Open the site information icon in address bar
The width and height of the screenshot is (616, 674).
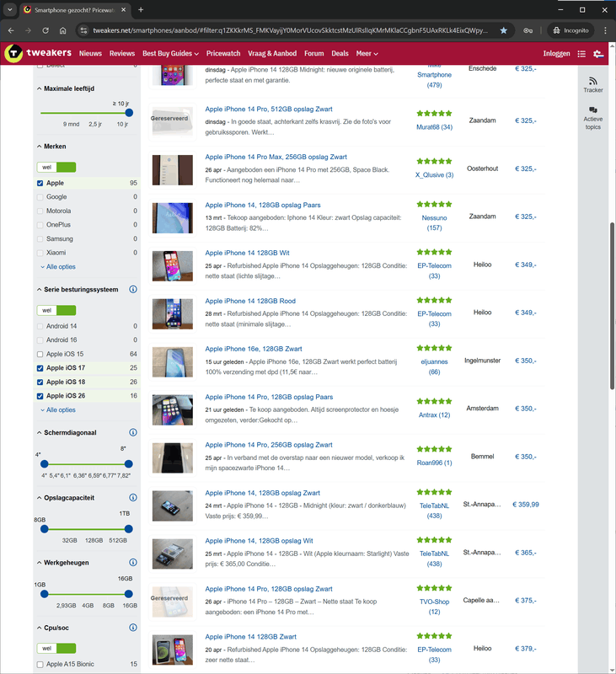tap(83, 30)
